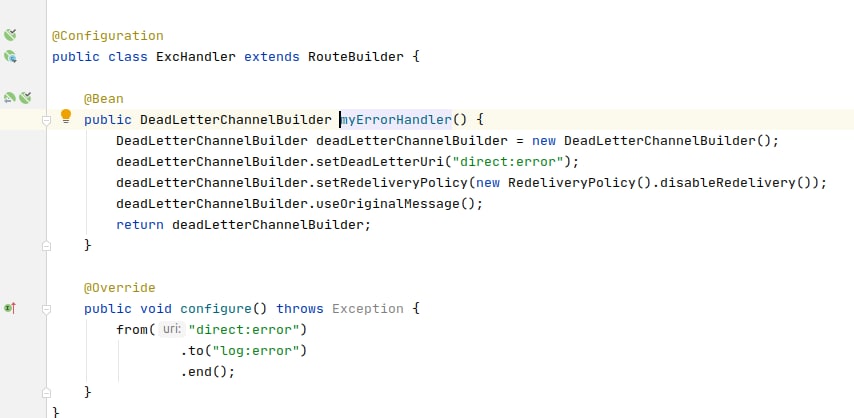Click the configure method name
The height and width of the screenshot is (418, 854).
tap(216, 309)
